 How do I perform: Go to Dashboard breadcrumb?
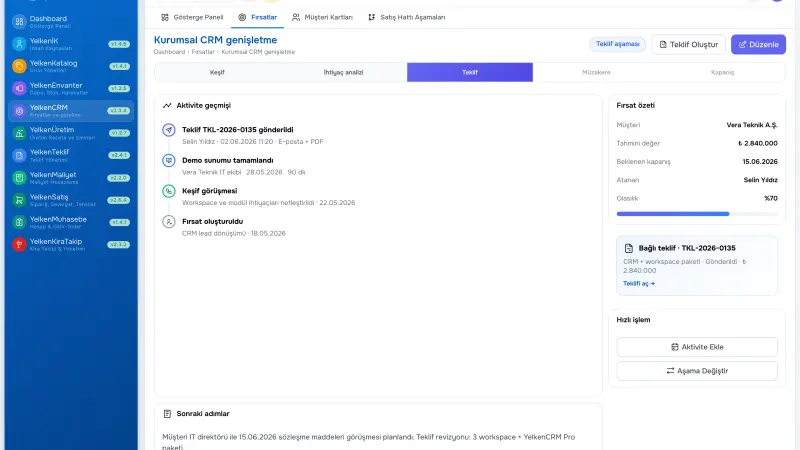coord(169,52)
